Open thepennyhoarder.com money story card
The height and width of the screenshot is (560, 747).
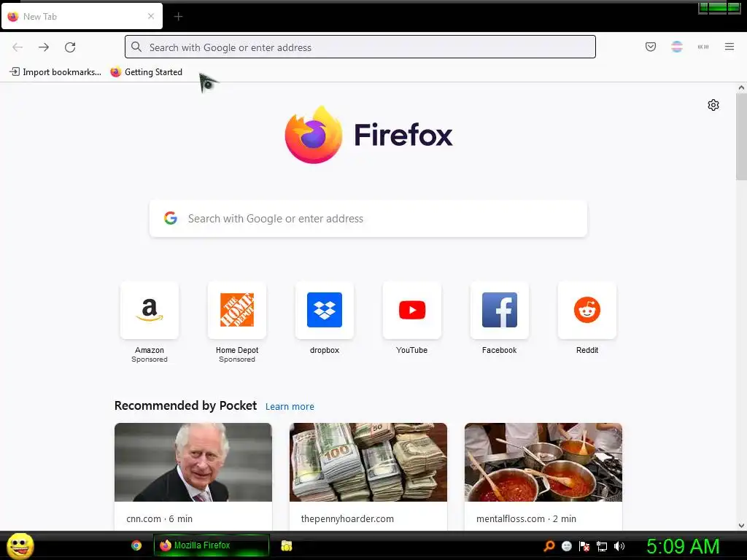pyautogui.click(x=368, y=476)
